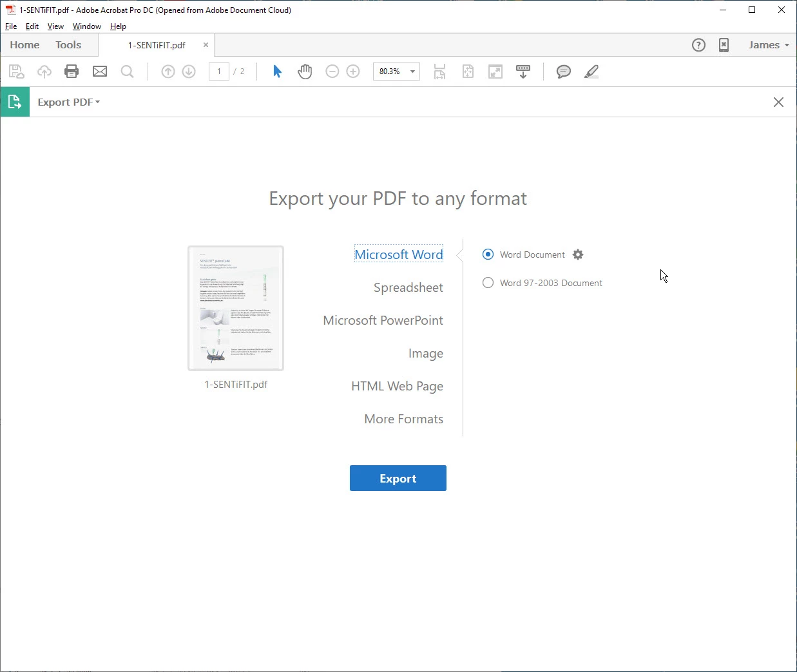Click the Save file icon
Image resolution: width=797 pixels, height=672 pixels.
[x=17, y=72]
